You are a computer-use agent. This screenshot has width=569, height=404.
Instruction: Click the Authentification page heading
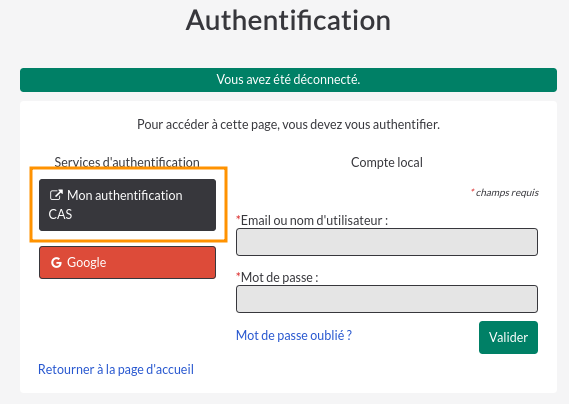(x=288, y=20)
